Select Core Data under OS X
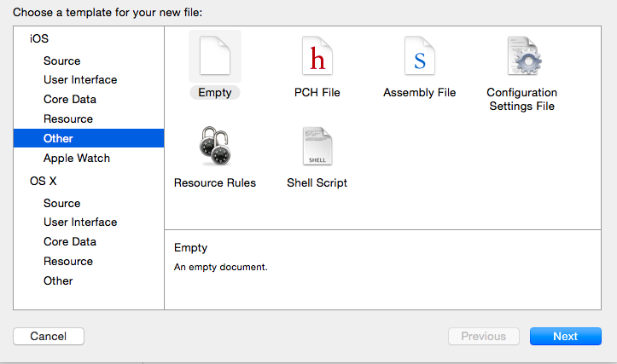Viewport: 617px width, 364px height. point(70,242)
